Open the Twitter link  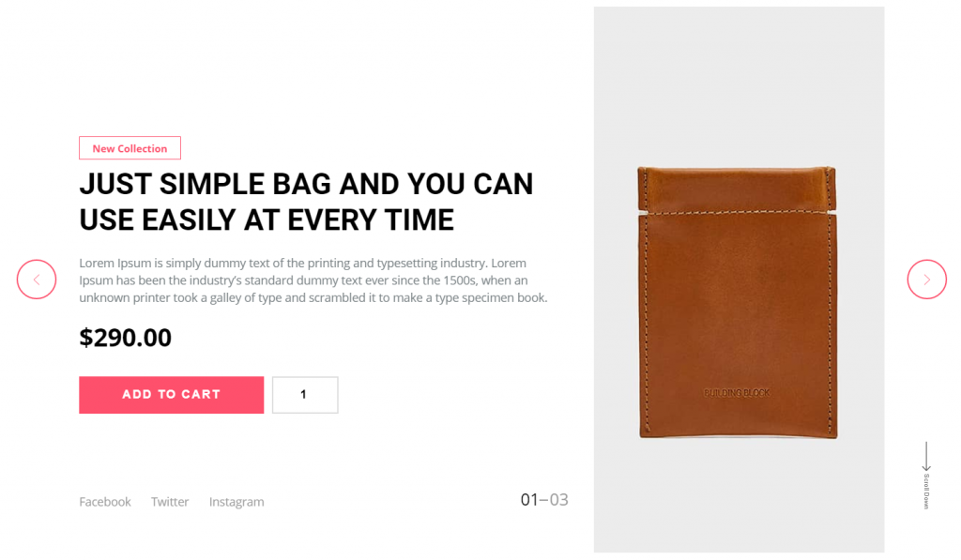170,502
